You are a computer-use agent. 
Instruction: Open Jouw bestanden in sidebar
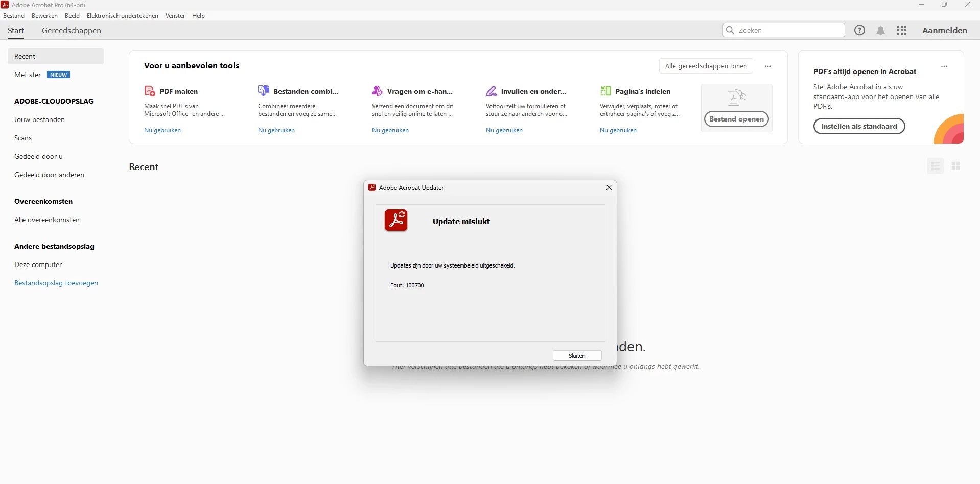40,119
